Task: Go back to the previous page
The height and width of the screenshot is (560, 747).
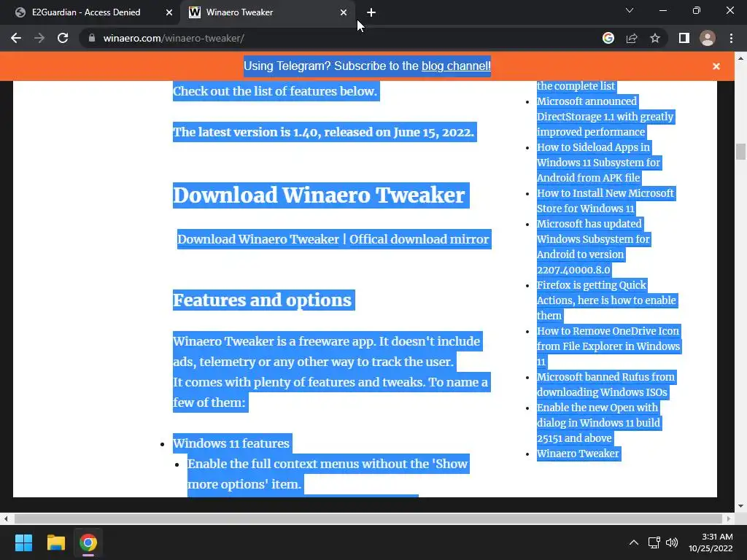Action: [x=16, y=38]
